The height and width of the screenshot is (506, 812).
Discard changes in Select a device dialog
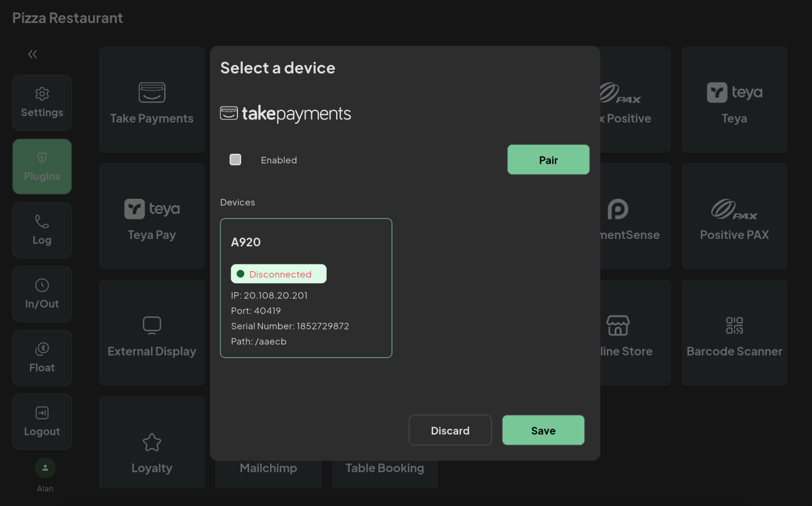(x=450, y=430)
